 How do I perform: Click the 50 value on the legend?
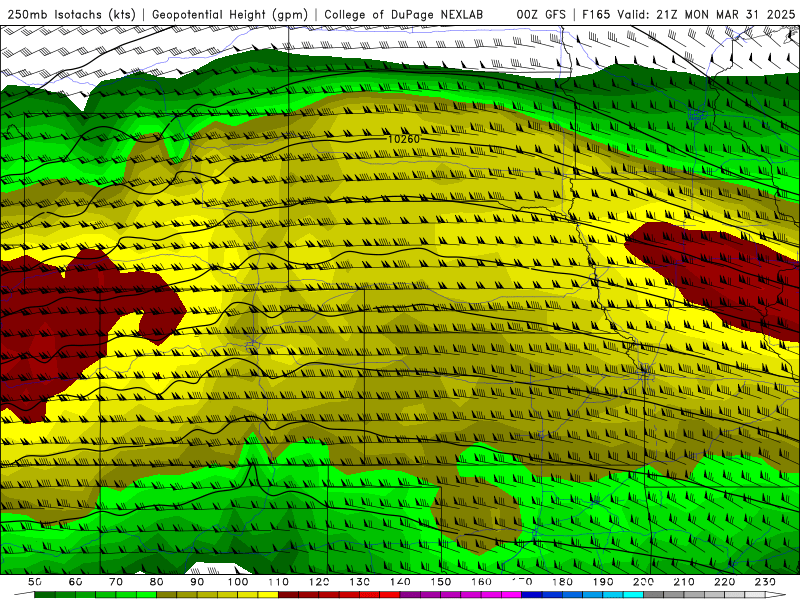click(35, 582)
